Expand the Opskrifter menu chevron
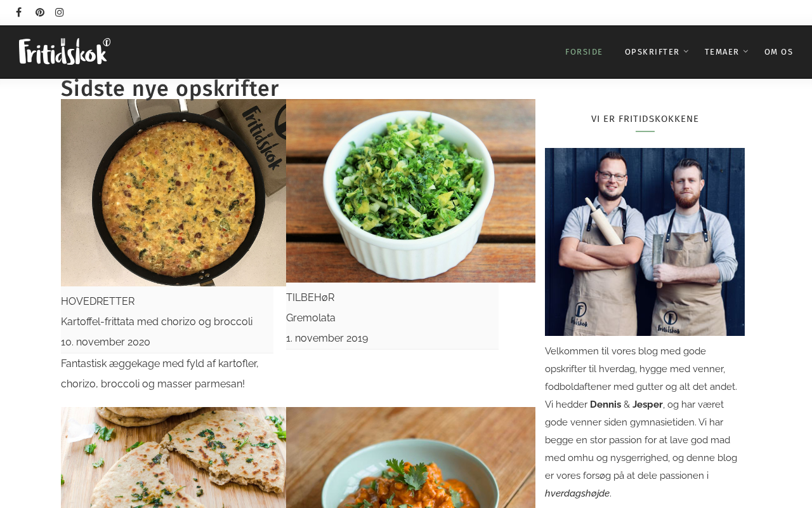This screenshot has width=812, height=508. tap(686, 51)
